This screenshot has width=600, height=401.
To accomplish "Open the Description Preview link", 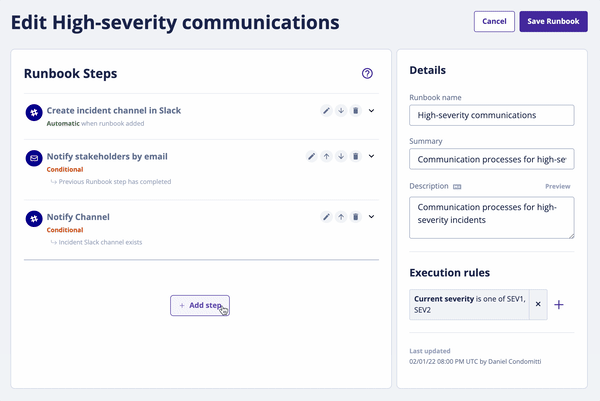I will pyautogui.click(x=558, y=186).
